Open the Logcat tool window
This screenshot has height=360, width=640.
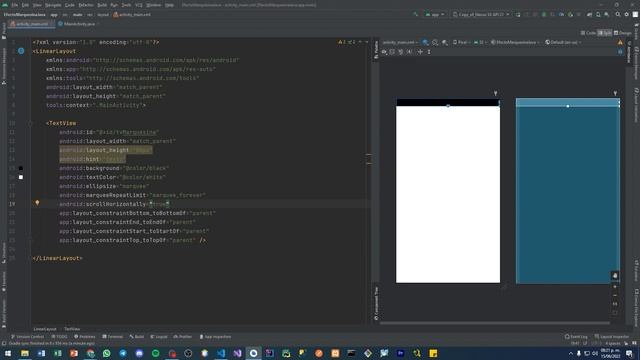tap(159, 337)
